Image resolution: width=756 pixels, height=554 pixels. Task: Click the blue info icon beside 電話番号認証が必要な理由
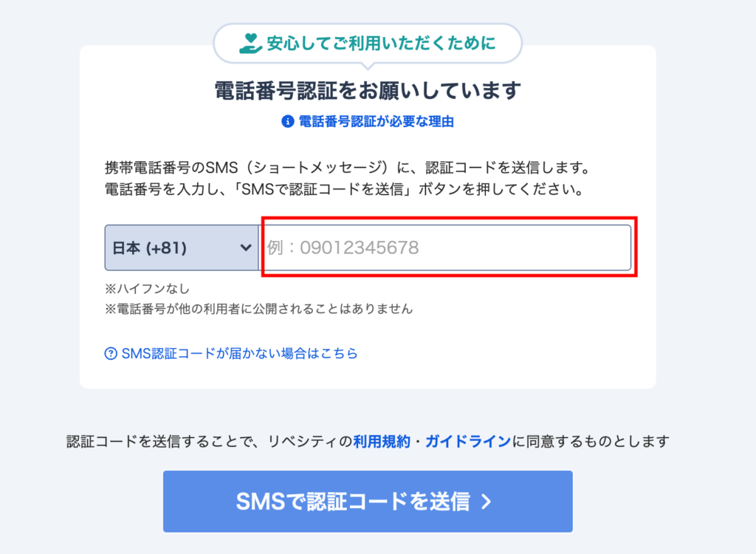(x=288, y=122)
